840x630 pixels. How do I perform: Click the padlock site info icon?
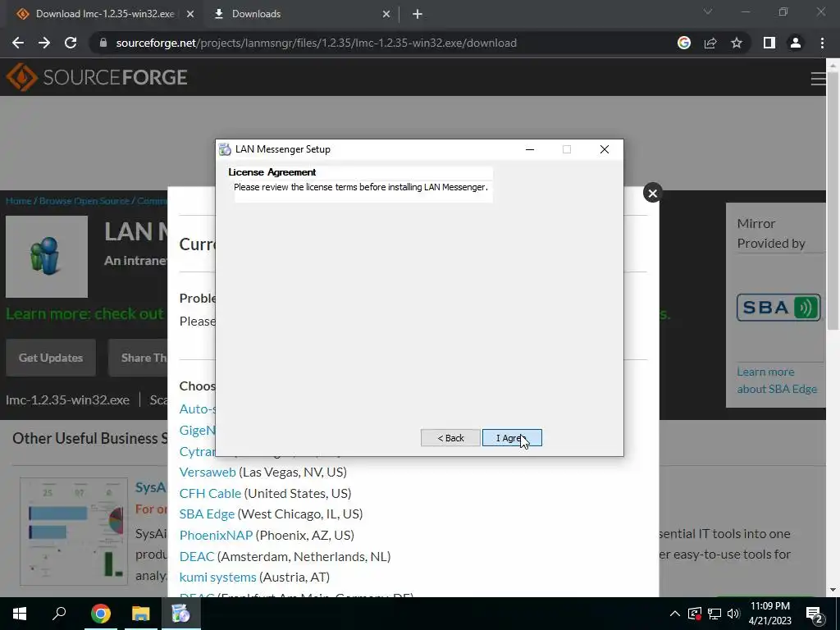coord(103,43)
